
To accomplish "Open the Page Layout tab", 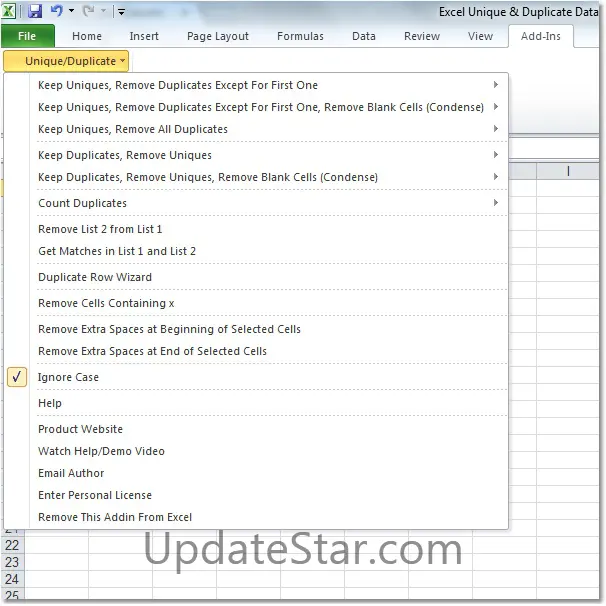I will [x=218, y=36].
